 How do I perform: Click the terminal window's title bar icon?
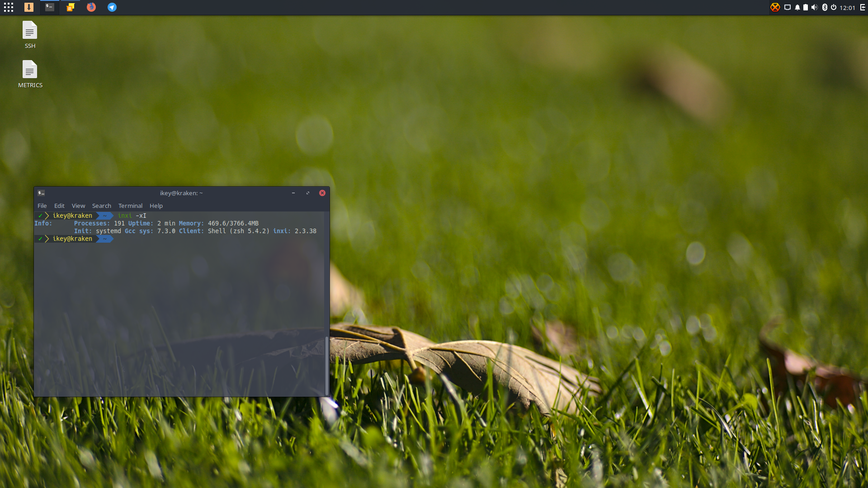pyautogui.click(x=41, y=193)
